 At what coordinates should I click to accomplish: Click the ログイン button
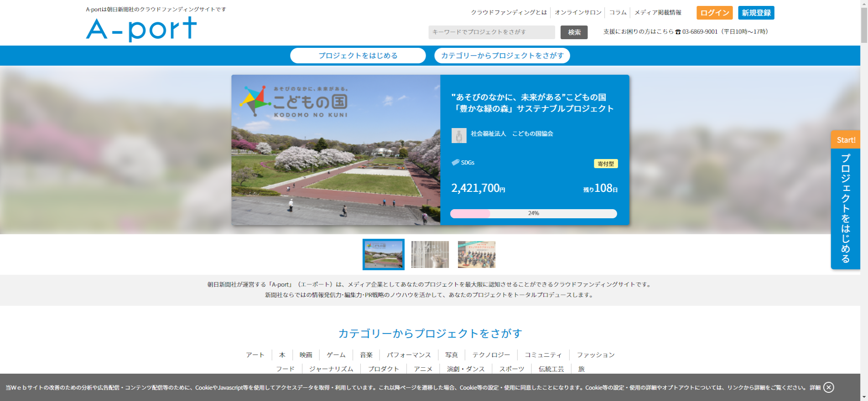714,13
